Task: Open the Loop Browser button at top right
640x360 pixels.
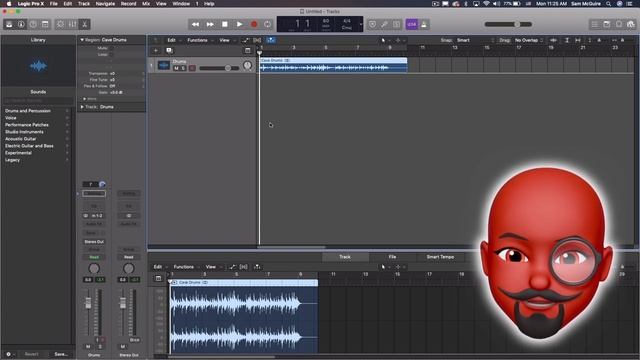Action: point(619,24)
